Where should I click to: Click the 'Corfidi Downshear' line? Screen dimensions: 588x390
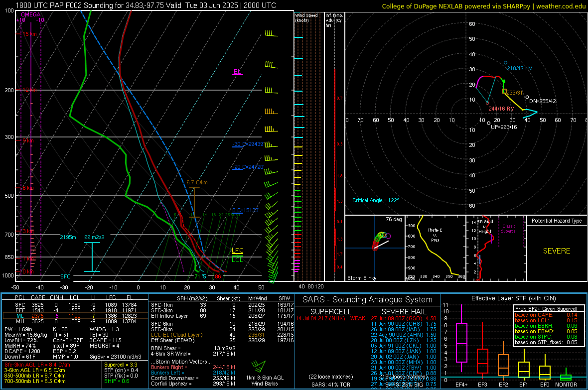coord(193,379)
